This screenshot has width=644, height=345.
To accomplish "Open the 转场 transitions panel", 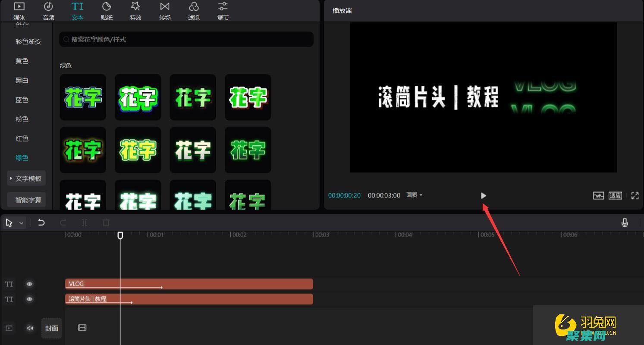I will (x=165, y=10).
